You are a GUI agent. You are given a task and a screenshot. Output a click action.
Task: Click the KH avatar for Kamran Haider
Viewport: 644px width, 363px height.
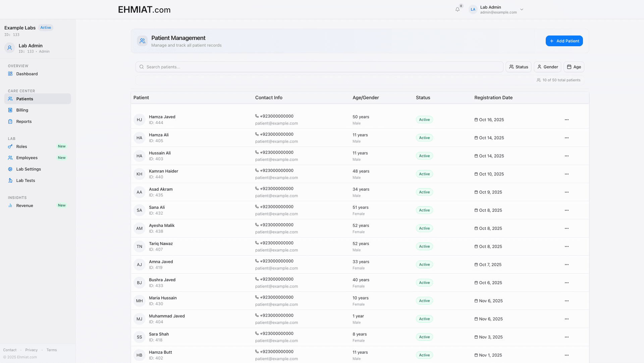point(139,174)
